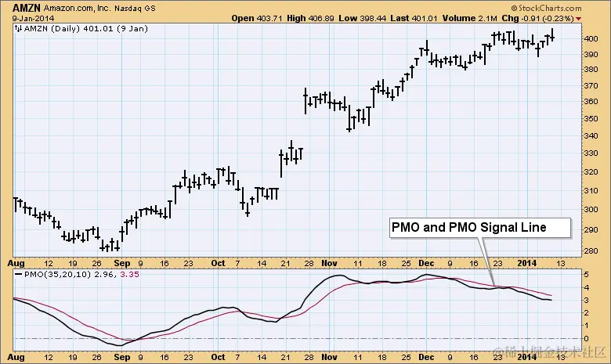The image size is (611, 364).
Task: Click the 0 label on PMO scale
Action: tap(586, 339)
